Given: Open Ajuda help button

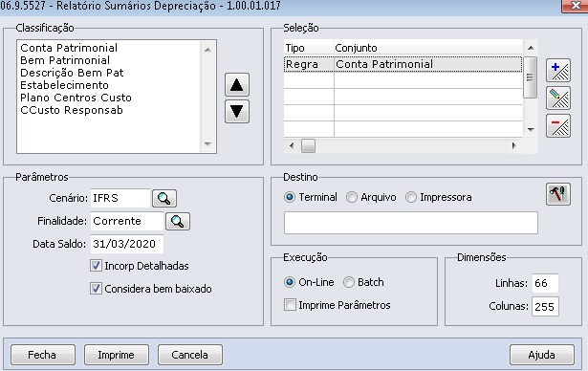Looking at the screenshot, I should (542, 355).
